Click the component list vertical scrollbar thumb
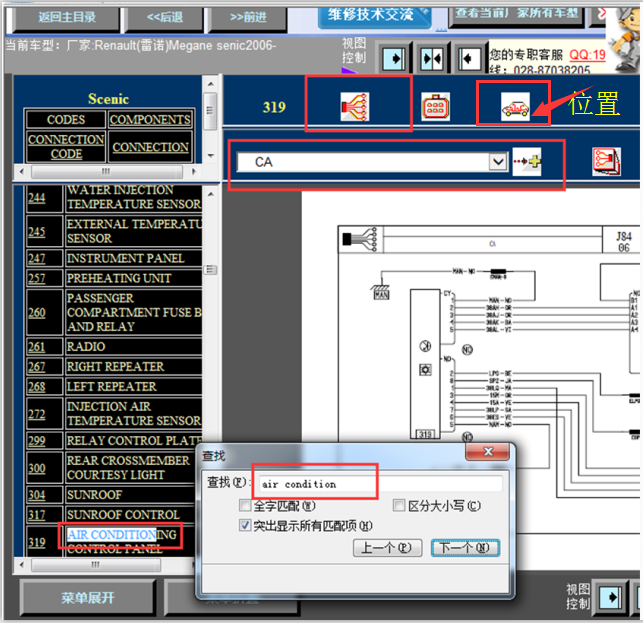Screen dimensions: 643x623 (211, 269)
